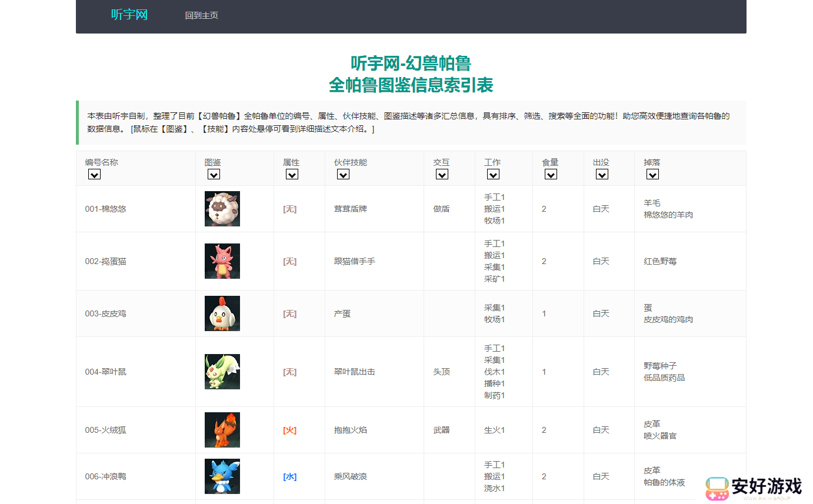Click the 翠叶鼠 pal thumbnail image
813x504 pixels.
(x=222, y=371)
